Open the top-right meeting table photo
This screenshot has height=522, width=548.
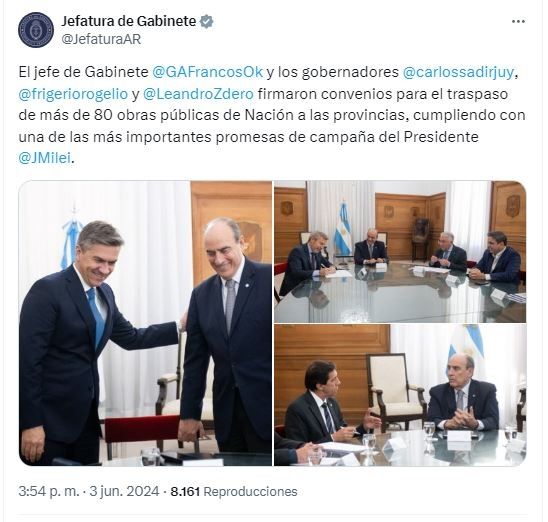(400, 252)
